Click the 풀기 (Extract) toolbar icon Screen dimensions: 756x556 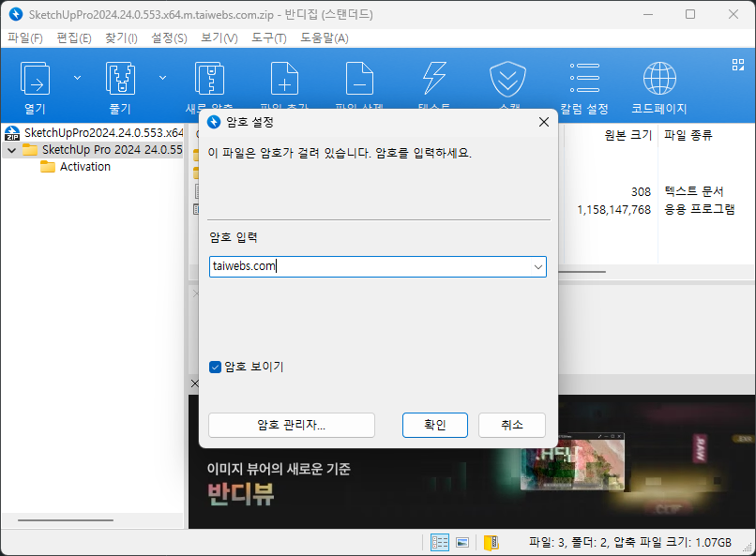tap(120, 79)
